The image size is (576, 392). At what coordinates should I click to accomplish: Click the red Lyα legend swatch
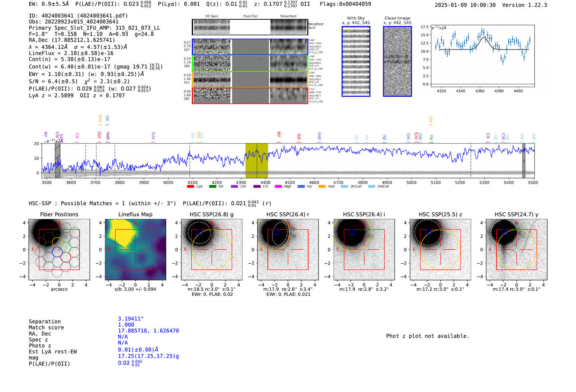[x=190, y=186]
